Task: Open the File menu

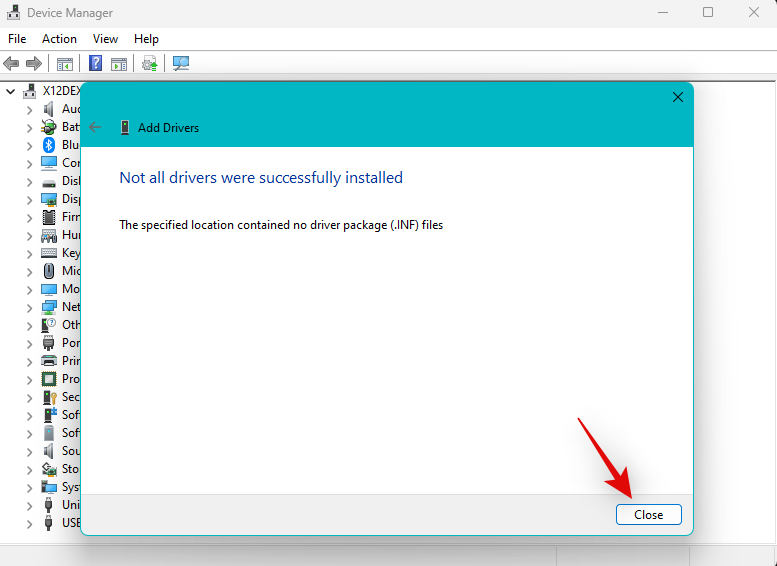Action: [x=17, y=39]
